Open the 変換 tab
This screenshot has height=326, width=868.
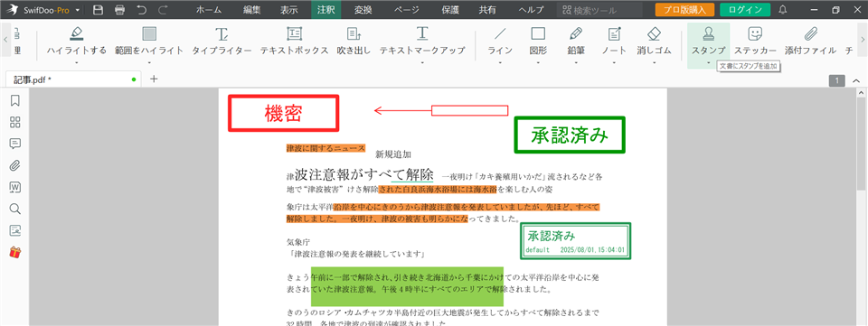click(363, 10)
